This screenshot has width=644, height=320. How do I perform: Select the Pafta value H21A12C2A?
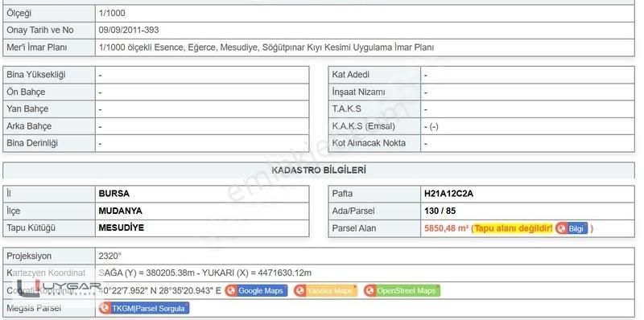click(x=448, y=194)
